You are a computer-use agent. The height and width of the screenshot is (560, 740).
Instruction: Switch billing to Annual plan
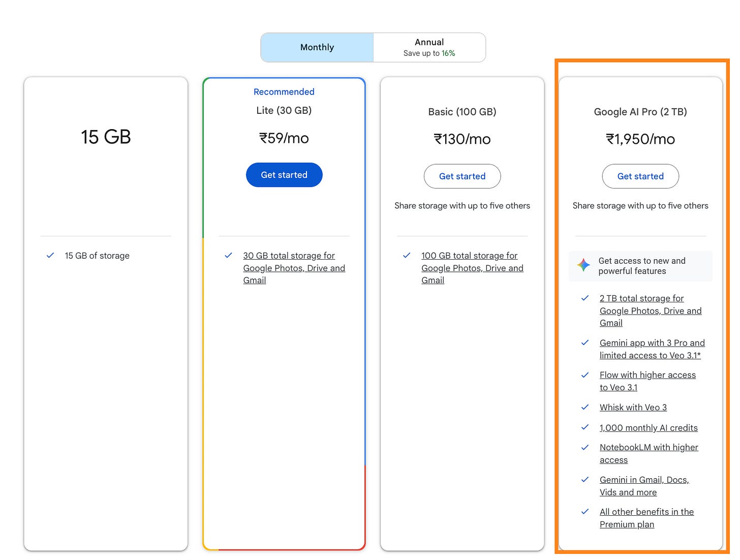429,47
